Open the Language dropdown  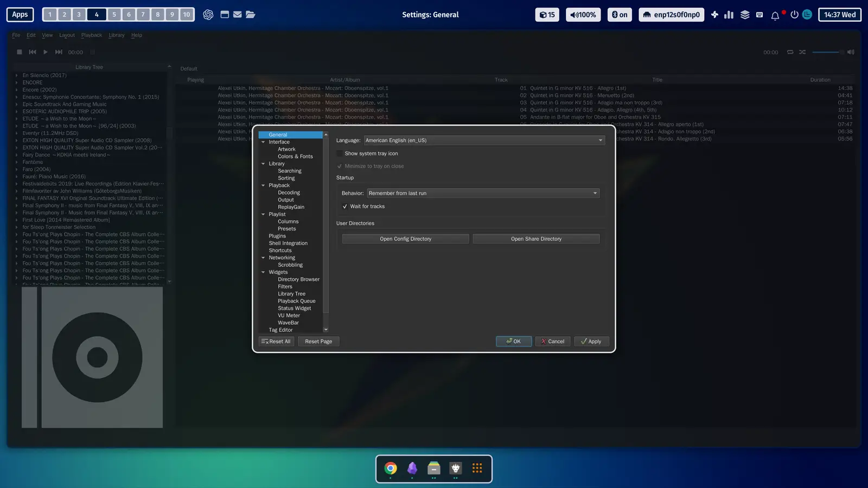(x=484, y=140)
